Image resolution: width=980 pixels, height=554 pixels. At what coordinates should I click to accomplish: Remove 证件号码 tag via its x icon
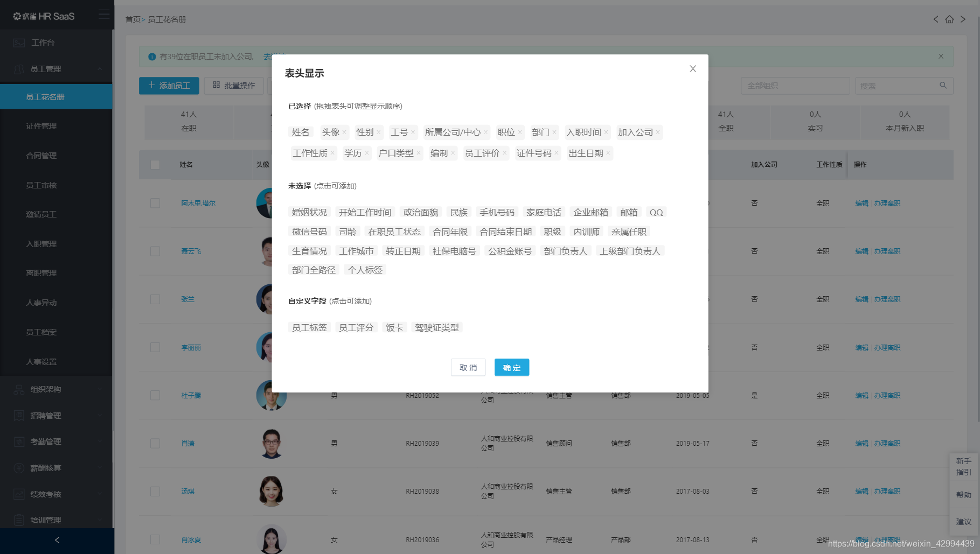[x=557, y=153]
